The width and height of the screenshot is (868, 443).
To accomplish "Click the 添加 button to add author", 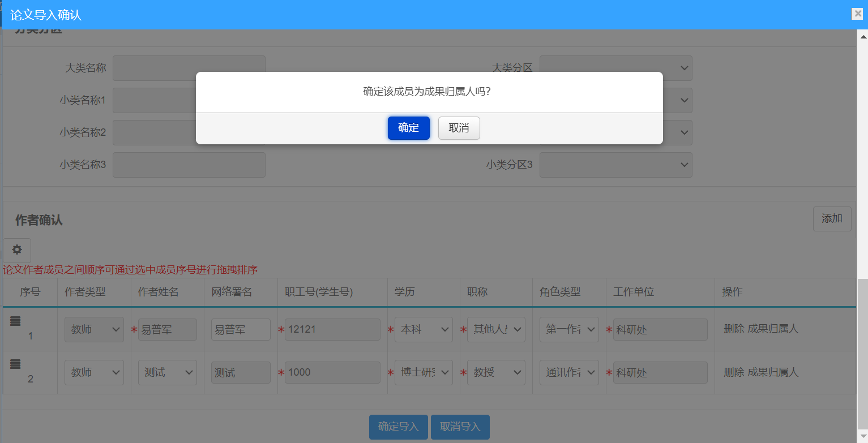I will [x=832, y=219].
